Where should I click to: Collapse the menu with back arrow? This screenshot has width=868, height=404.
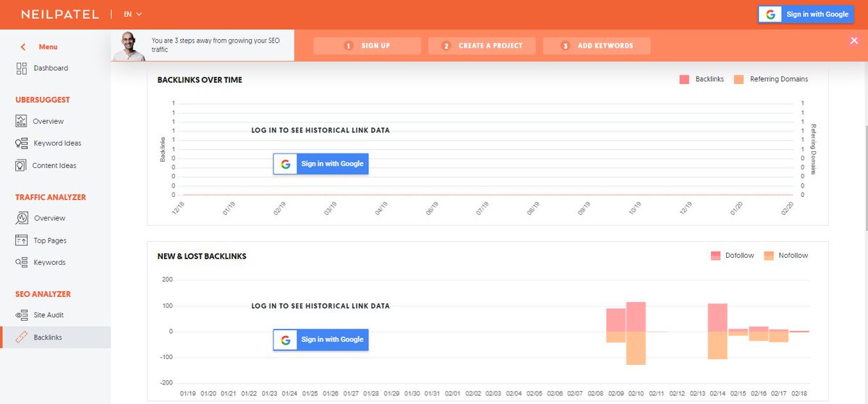pos(23,47)
